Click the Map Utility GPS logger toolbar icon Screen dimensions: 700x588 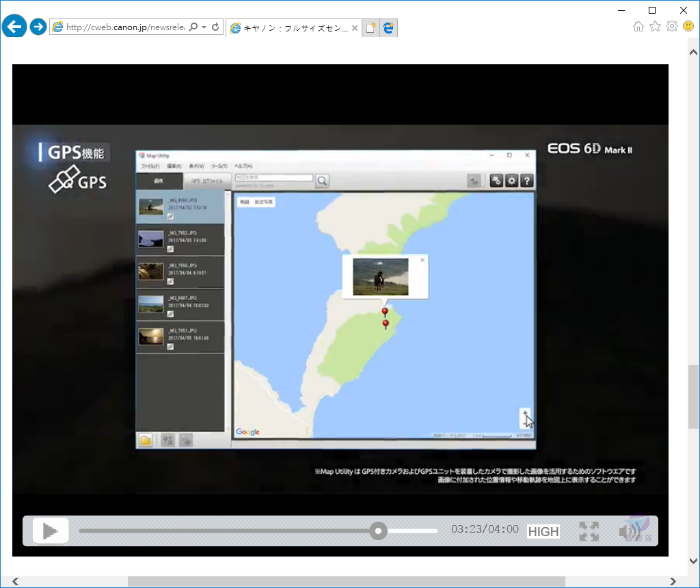[496, 181]
